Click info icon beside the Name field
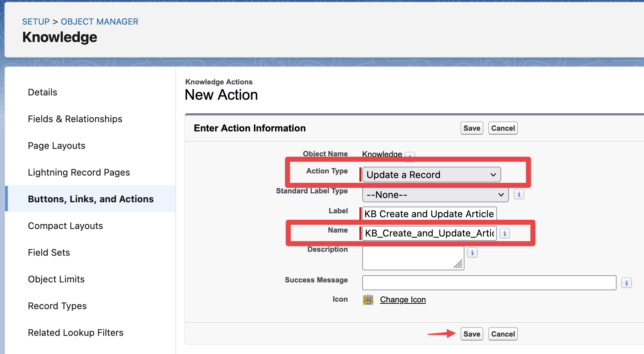The image size is (644, 354). tap(504, 233)
